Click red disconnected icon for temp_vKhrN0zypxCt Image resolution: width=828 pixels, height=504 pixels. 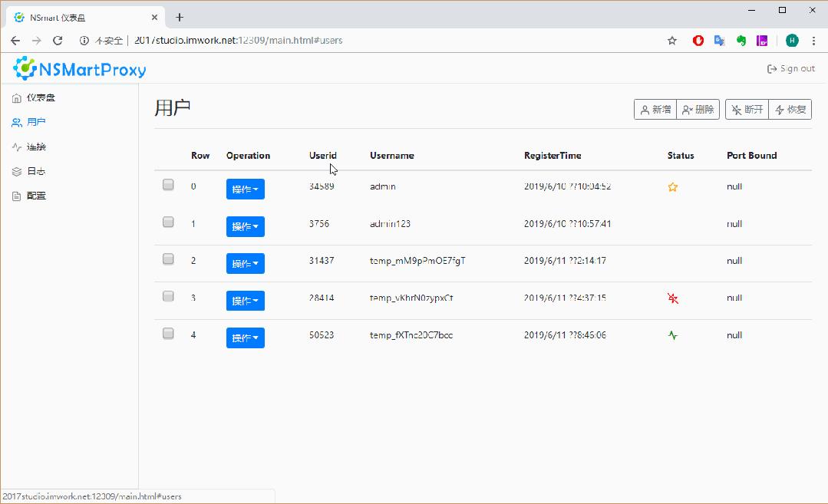[673, 298]
